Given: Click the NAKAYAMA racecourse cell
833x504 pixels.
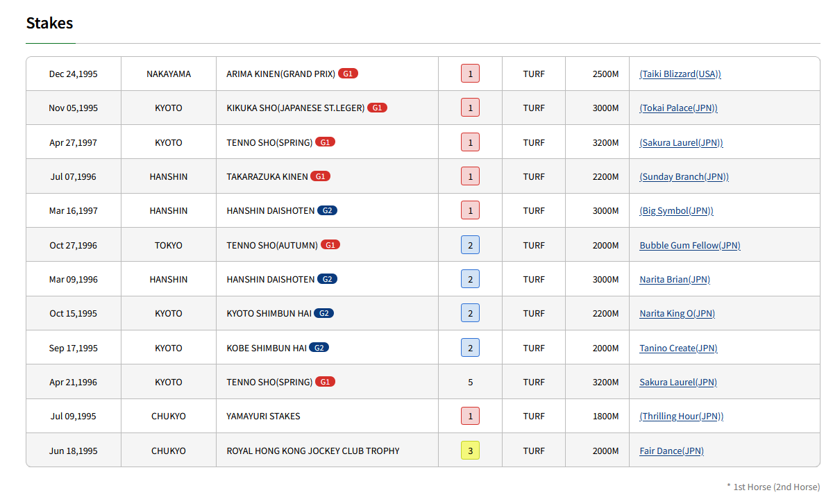Looking at the screenshot, I should pos(169,74).
